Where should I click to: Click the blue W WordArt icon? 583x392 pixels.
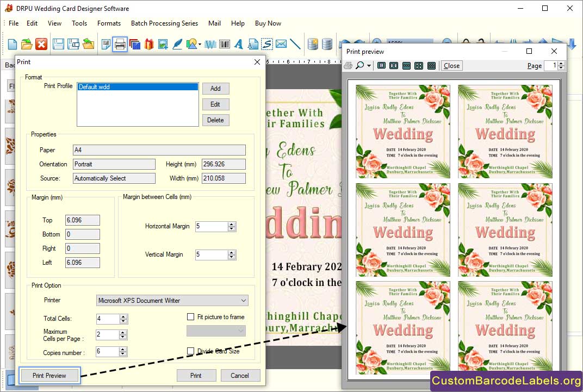pos(210,45)
